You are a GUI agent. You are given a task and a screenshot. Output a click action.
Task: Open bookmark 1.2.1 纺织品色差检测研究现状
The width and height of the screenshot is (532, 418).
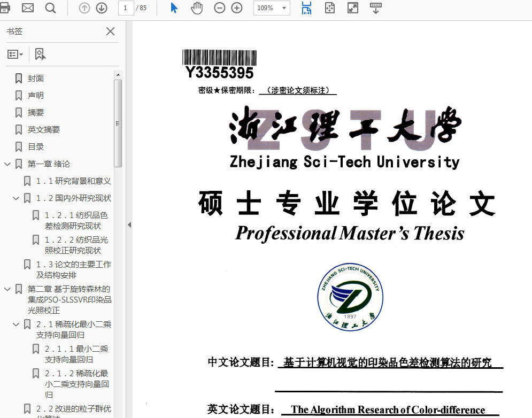pyautogui.click(x=76, y=221)
